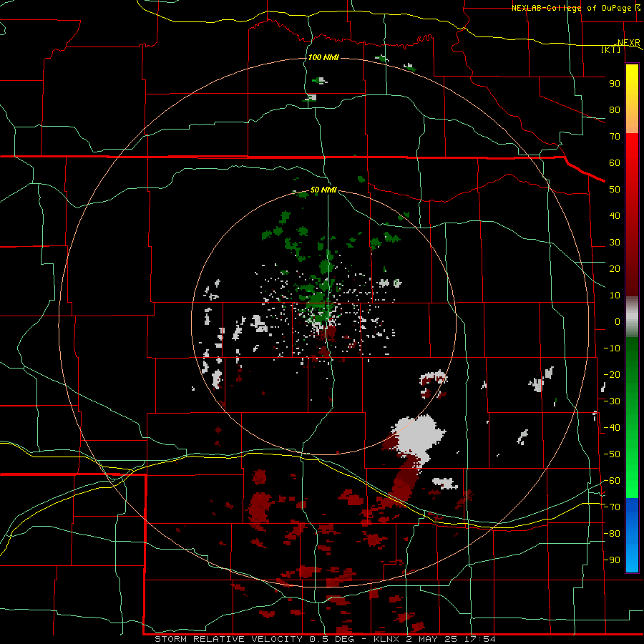Click the positive 90 scale value

coord(615,84)
